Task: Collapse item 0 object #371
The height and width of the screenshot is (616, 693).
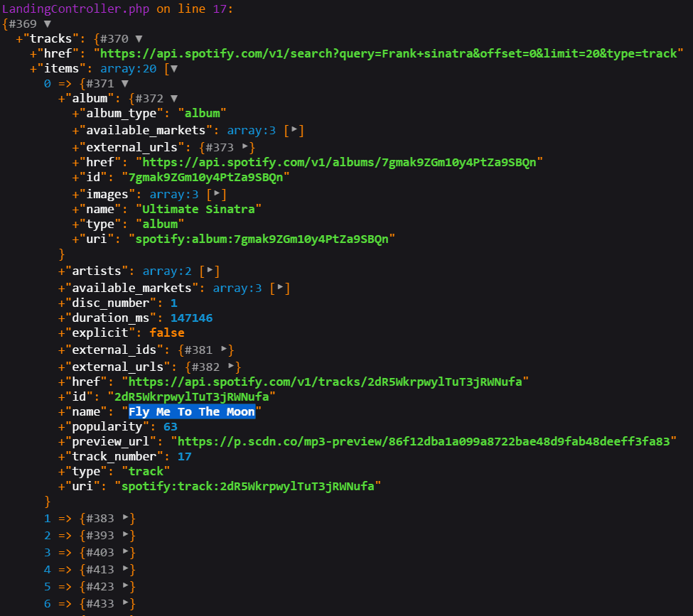Action: pyautogui.click(x=124, y=84)
